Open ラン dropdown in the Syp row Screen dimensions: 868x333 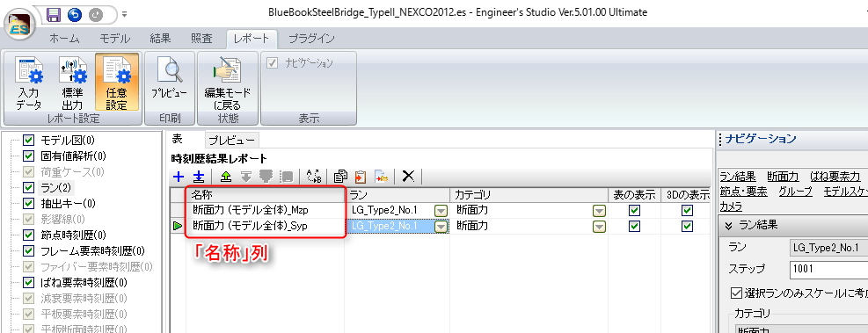441,226
